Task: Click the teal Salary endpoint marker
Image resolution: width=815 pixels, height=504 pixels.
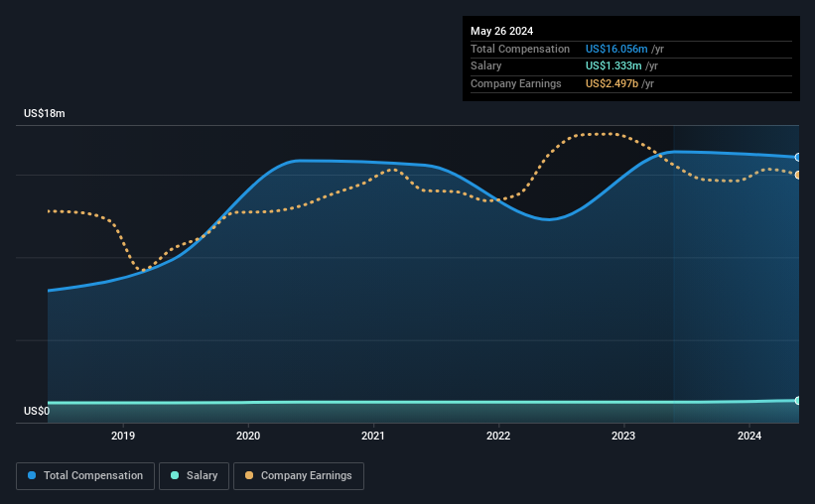Action: click(x=797, y=401)
